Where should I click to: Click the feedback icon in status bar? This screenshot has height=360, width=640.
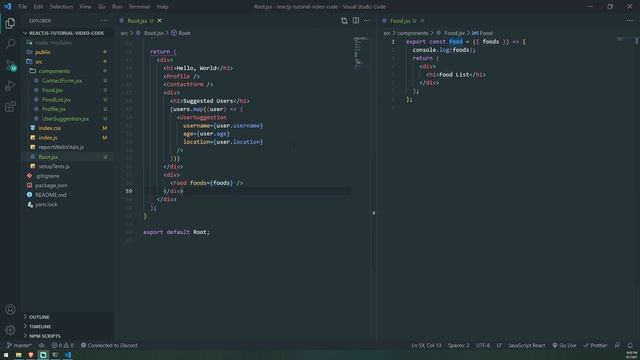point(618,345)
